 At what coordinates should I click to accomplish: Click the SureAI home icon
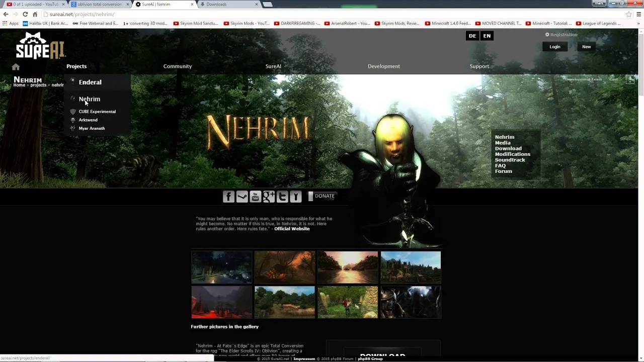[x=16, y=67]
